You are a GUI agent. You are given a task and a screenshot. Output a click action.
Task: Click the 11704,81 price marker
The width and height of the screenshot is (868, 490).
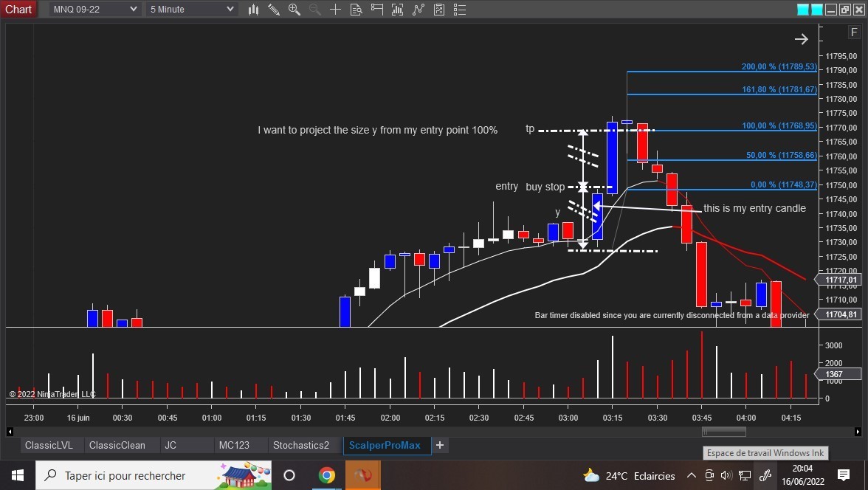pos(840,314)
